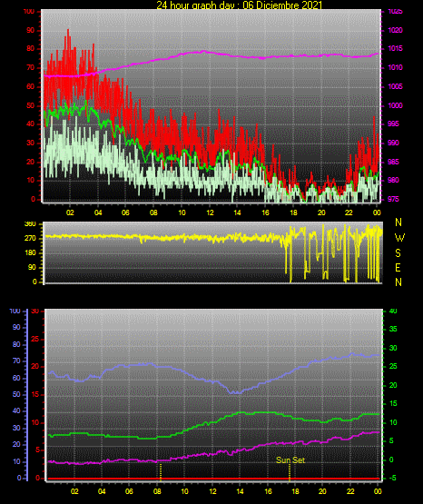Click the 'E' wind direction label
The width and height of the screenshot is (423, 504).
pyautogui.click(x=398, y=267)
